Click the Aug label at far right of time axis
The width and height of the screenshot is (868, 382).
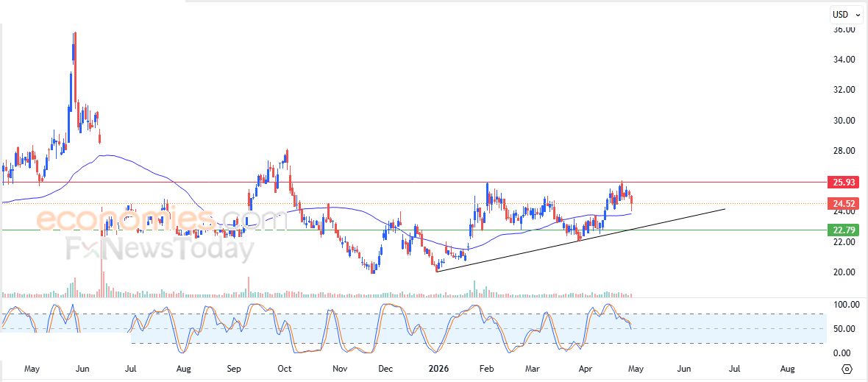(787, 368)
